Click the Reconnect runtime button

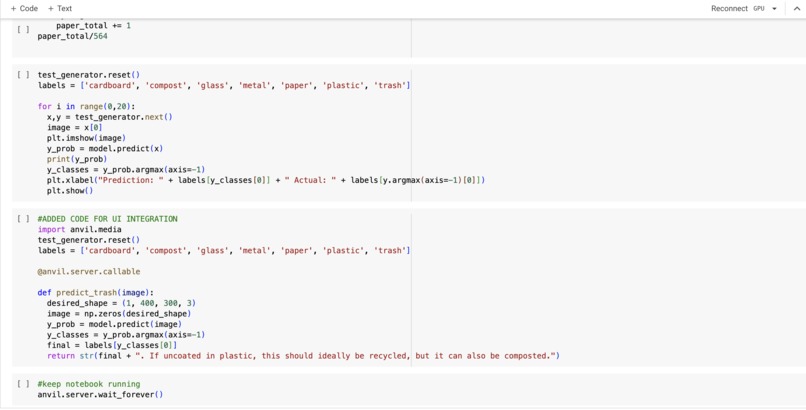point(729,8)
